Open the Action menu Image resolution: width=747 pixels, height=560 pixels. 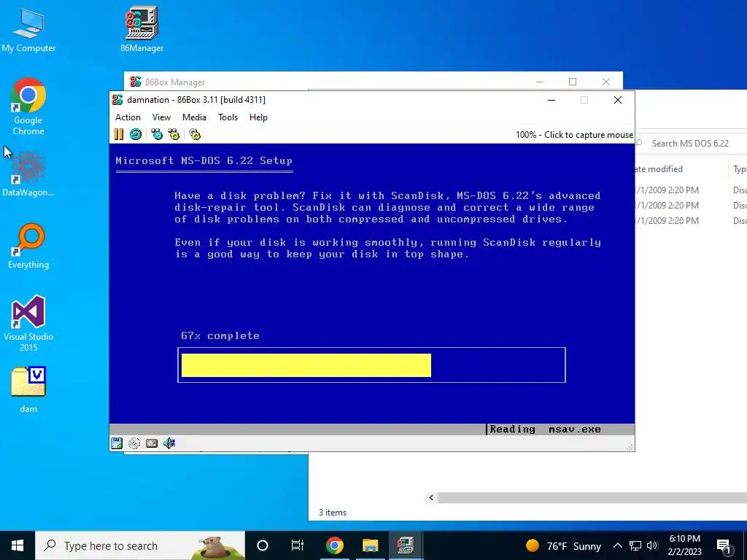click(128, 117)
